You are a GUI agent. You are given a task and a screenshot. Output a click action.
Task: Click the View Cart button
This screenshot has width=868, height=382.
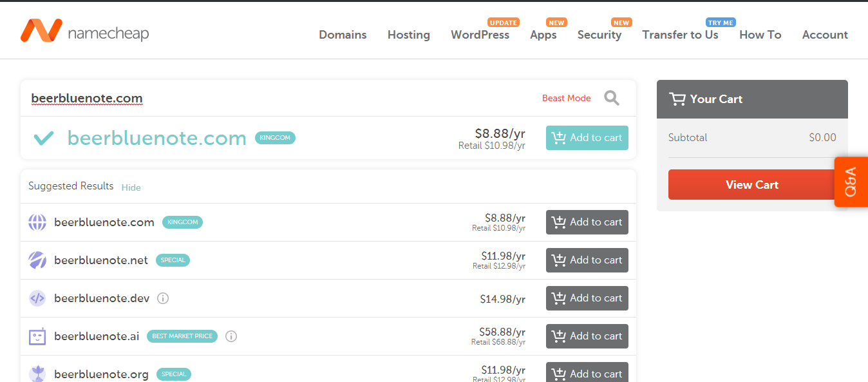coord(752,184)
